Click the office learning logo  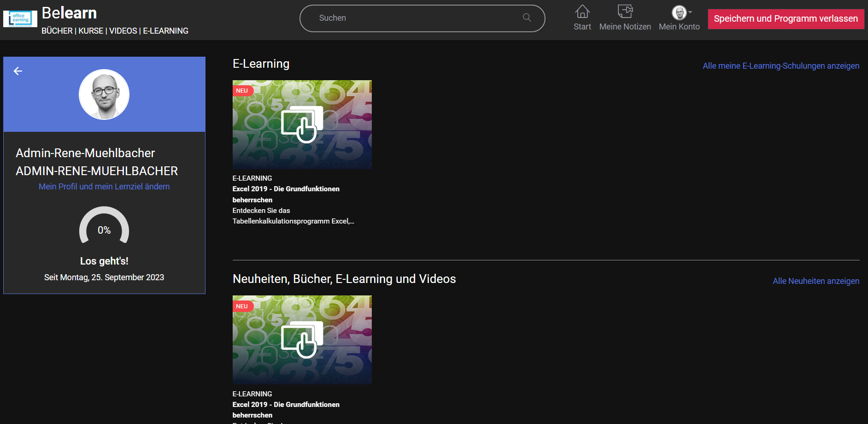tap(20, 19)
